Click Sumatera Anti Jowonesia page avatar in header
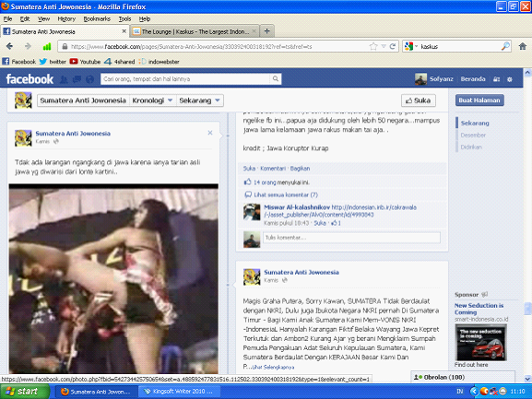The width and height of the screenshot is (532, 399). (23, 100)
